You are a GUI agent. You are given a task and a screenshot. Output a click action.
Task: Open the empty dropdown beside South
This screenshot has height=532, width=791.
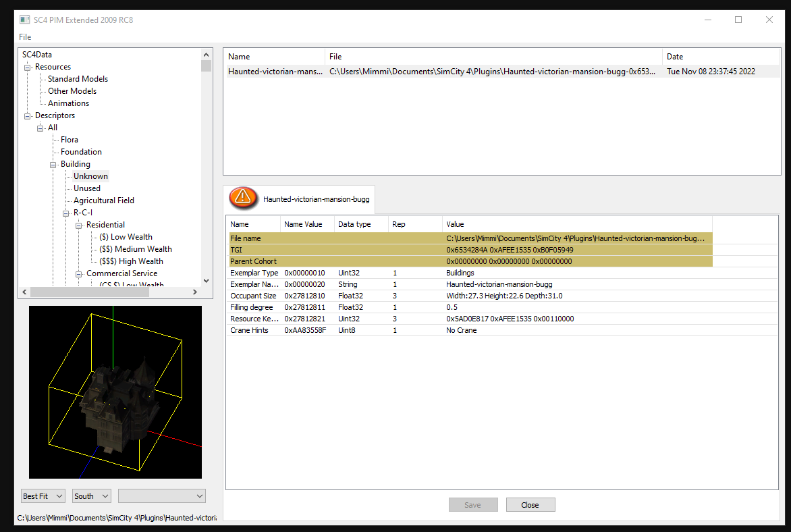pyautogui.click(x=161, y=496)
